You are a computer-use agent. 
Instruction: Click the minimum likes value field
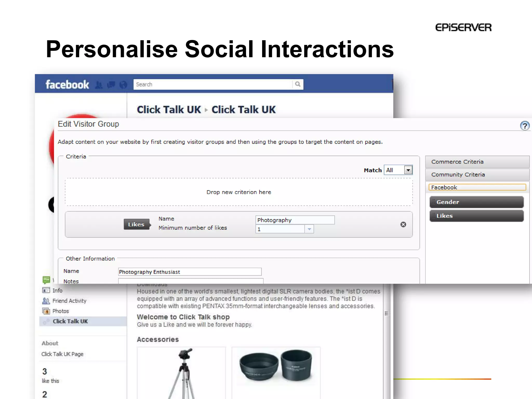coord(280,229)
